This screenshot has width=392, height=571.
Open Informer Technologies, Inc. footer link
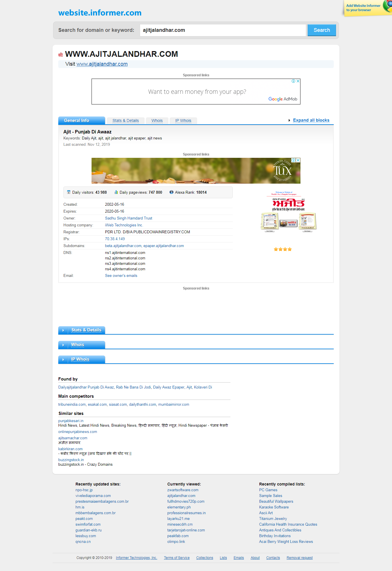(x=137, y=558)
